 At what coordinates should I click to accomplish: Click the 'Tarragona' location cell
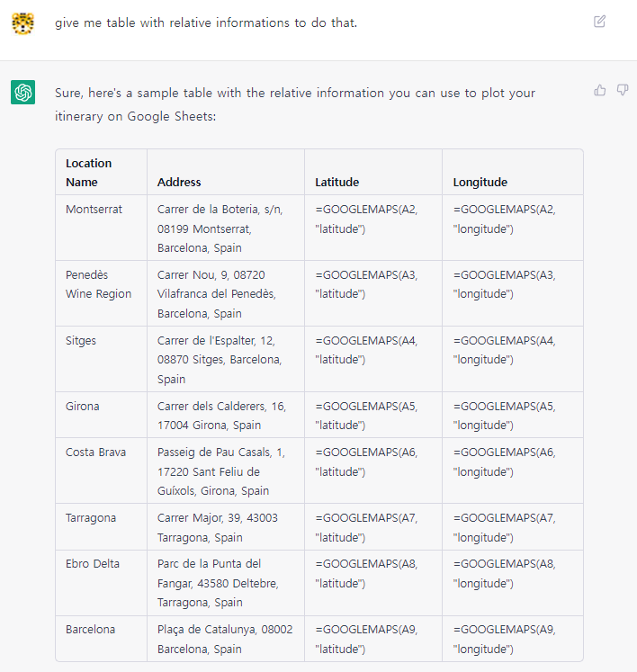click(101, 526)
